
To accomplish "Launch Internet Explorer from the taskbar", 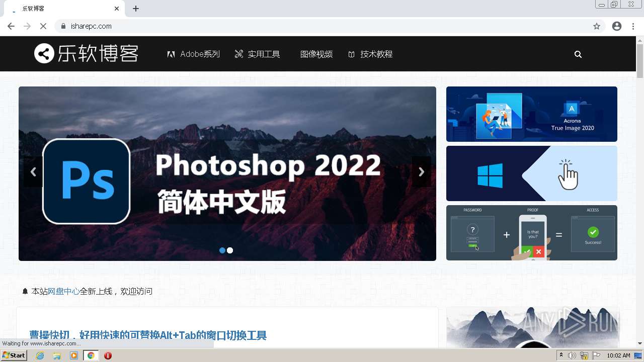I will pyautogui.click(x=40, y=355).
